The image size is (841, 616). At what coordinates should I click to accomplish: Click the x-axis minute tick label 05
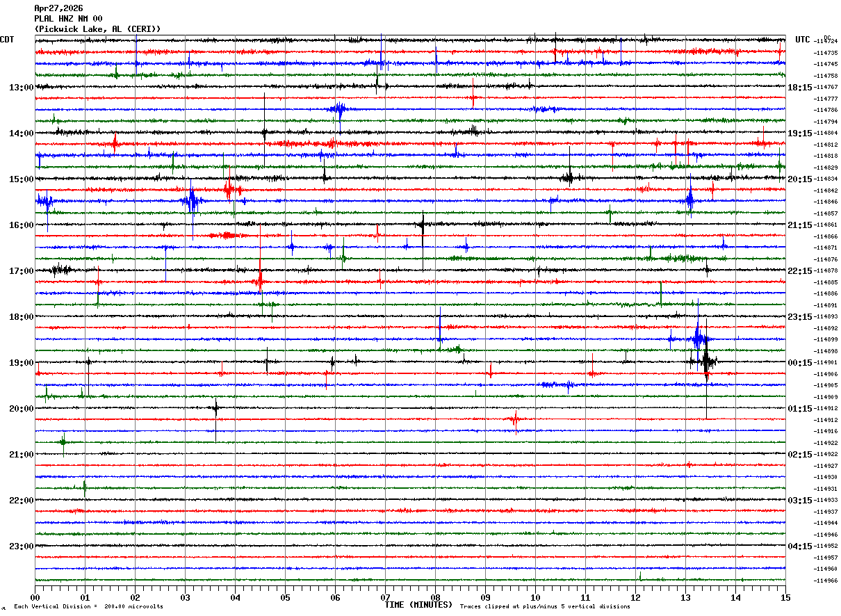click(x=285, y=597)
